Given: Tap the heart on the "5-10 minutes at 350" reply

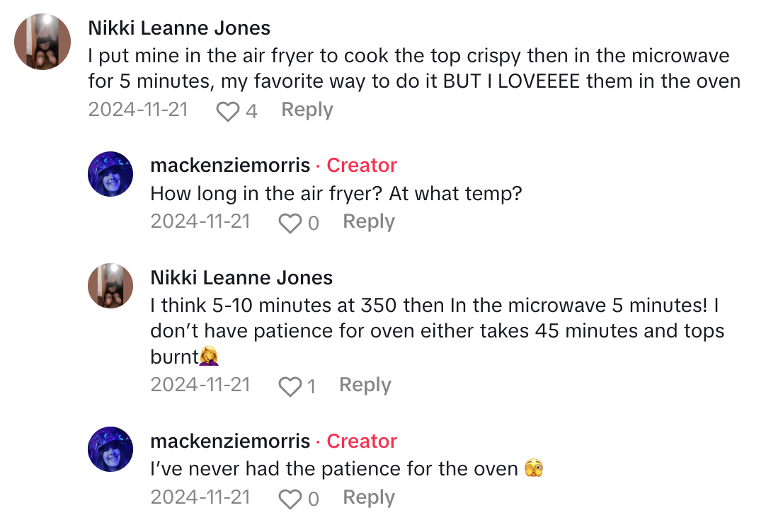Looking at the screenshot, I should click(290, 386).
